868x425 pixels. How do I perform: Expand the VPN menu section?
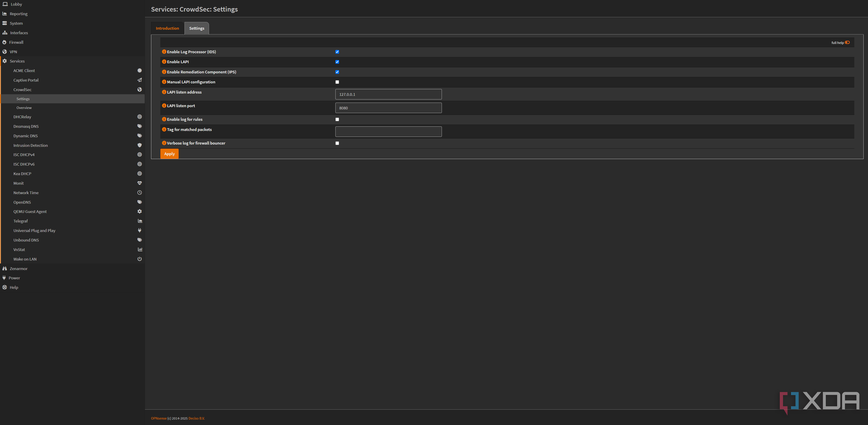click(x=72, y=52)
